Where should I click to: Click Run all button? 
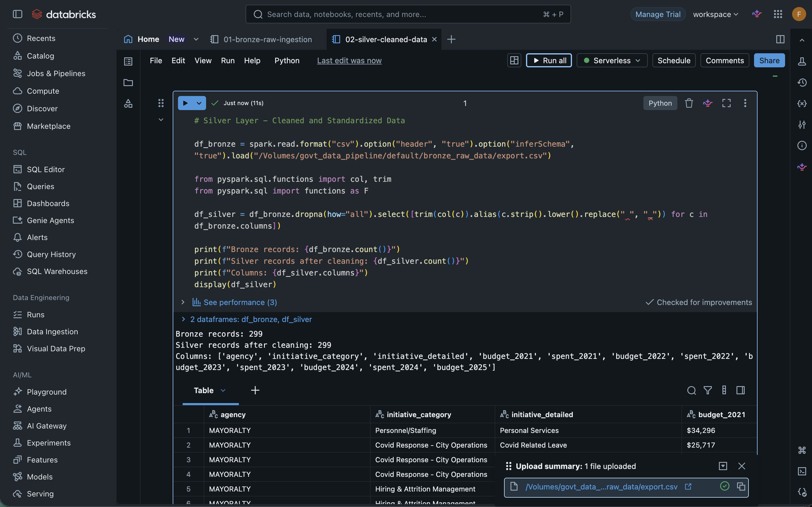click(549, 60)
